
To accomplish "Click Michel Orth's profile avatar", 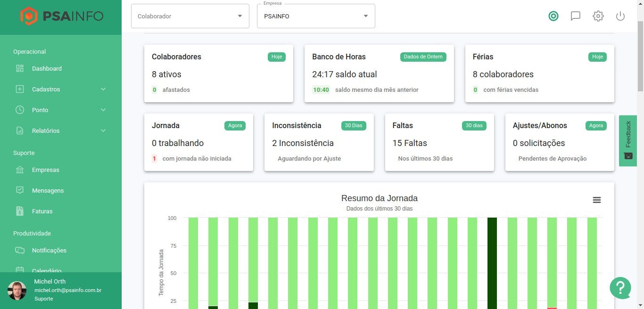I will (x=17, y=291).
